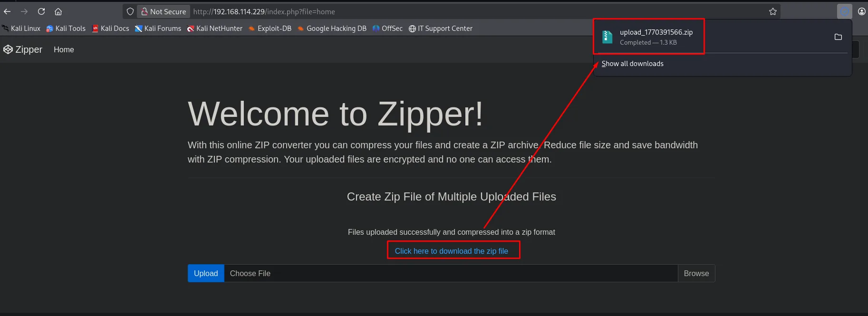This screenshot has height=316, width=868.
Task: Click the Completed — 1.3 KB status text
Action: pos(648,42)
